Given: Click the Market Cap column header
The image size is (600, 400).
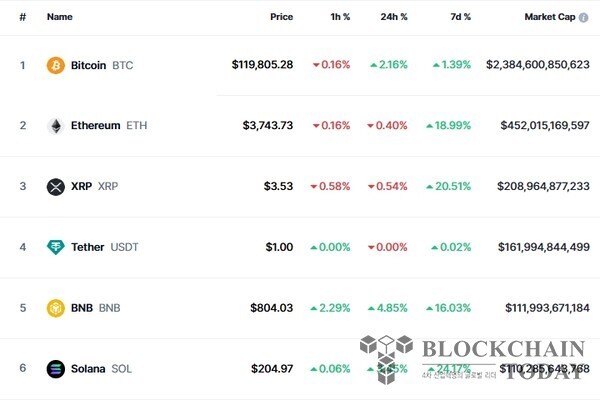Looking at the screenshot, I should click(549, 17).
